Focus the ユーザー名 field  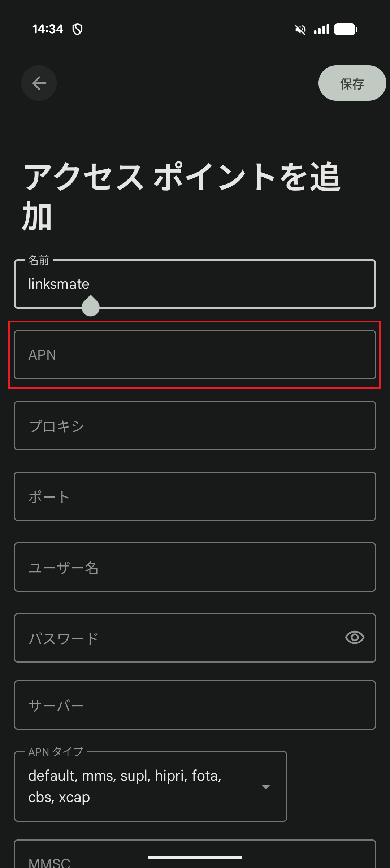click(x=195, y=567)
